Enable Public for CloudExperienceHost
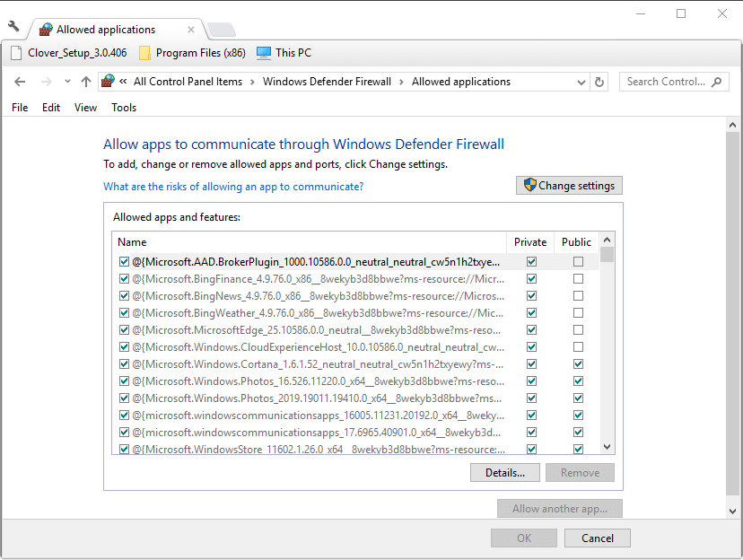 pos(578,346)
